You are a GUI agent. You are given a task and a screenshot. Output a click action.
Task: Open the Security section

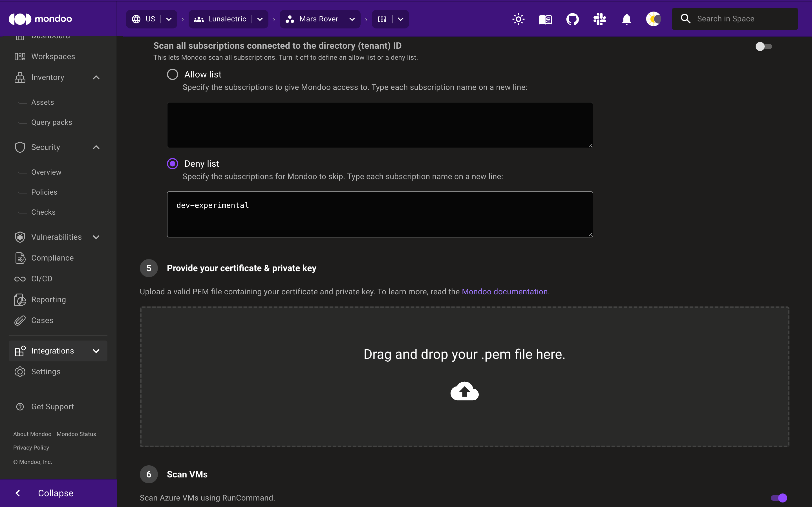(46, 147)
